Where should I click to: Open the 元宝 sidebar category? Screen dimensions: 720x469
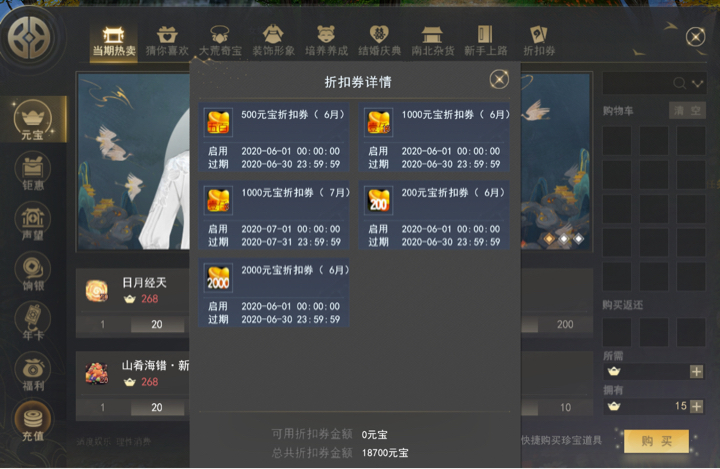pos(33,119)
